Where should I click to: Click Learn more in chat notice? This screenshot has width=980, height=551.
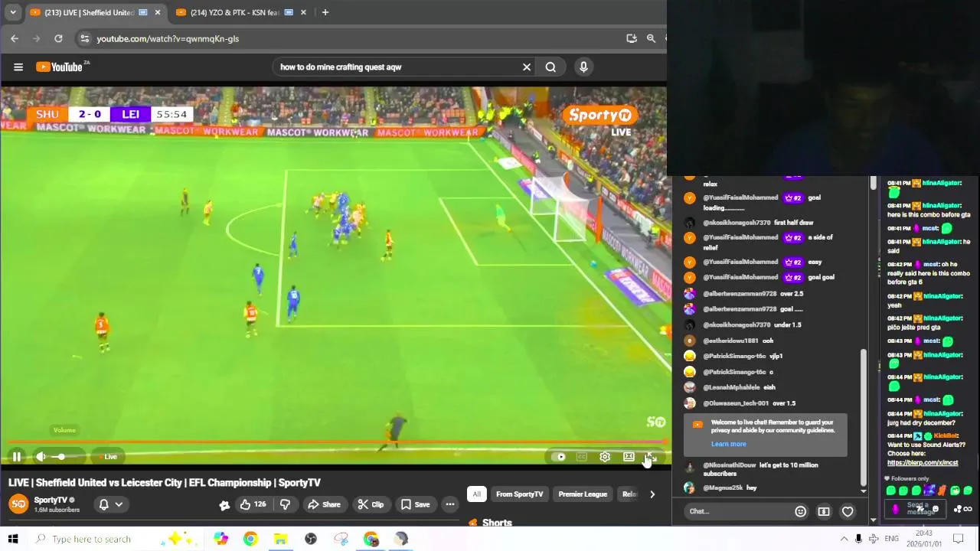pyautogui.click(x=728, y=444)
